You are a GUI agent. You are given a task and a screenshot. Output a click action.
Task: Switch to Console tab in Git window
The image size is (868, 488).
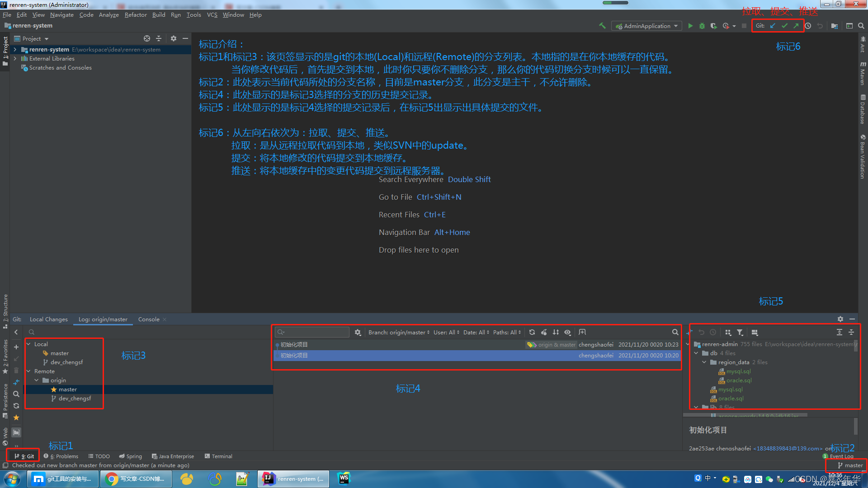pos(149,319)
